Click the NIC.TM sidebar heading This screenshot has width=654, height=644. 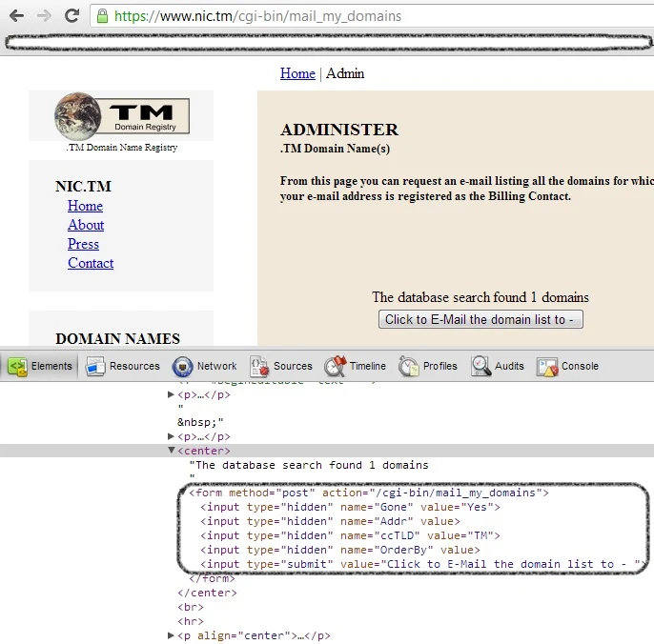tap(84, 187)
